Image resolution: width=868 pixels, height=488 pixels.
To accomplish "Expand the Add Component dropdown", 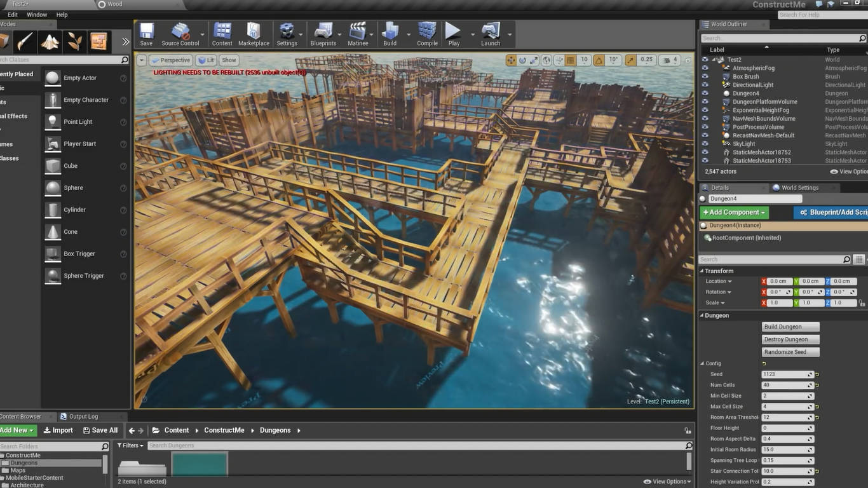I will (734, 212).
